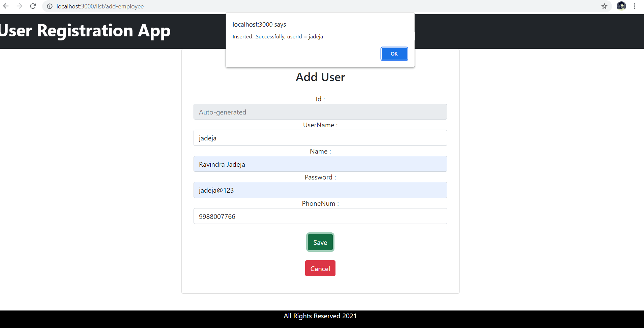Viewport: 644px width, 328px height.
Task: View site information icon in address bar
Action: point(50,6)
